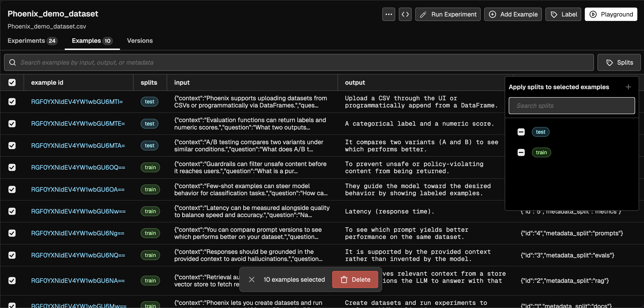Click the trash Delete button
This screenshot has width=644, height=308.
(355, 279)
